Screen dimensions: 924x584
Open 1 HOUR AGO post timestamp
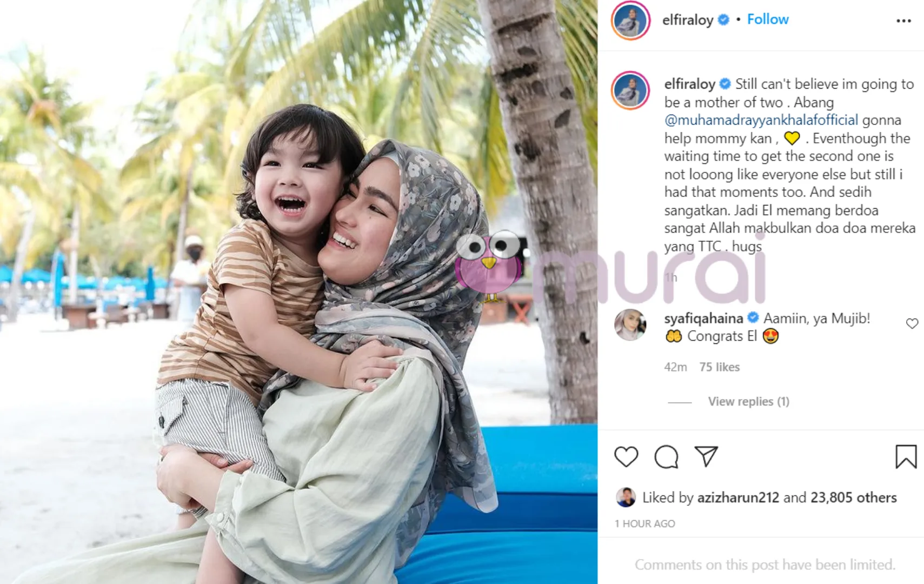tap(645, 523)
